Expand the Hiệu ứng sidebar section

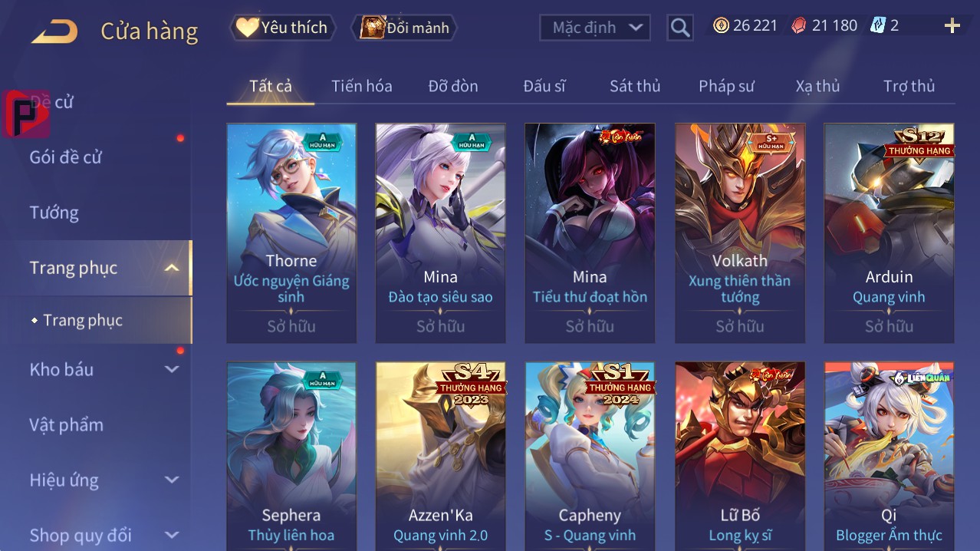[x=172, y=480]
